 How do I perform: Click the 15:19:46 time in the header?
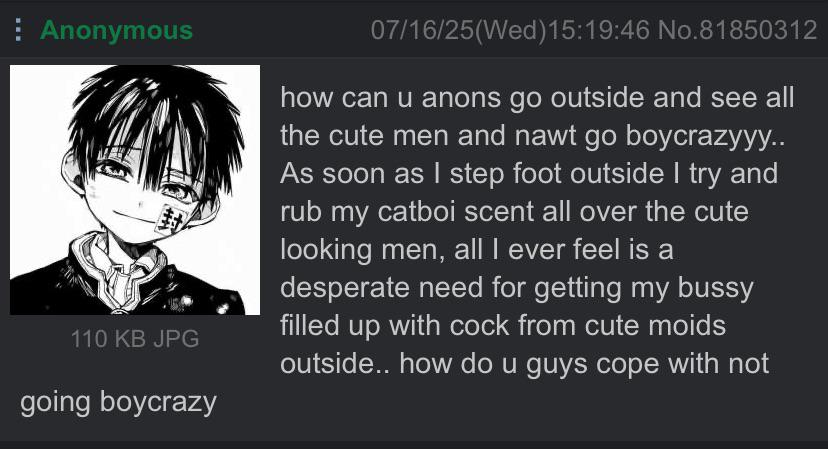(598, 30)
